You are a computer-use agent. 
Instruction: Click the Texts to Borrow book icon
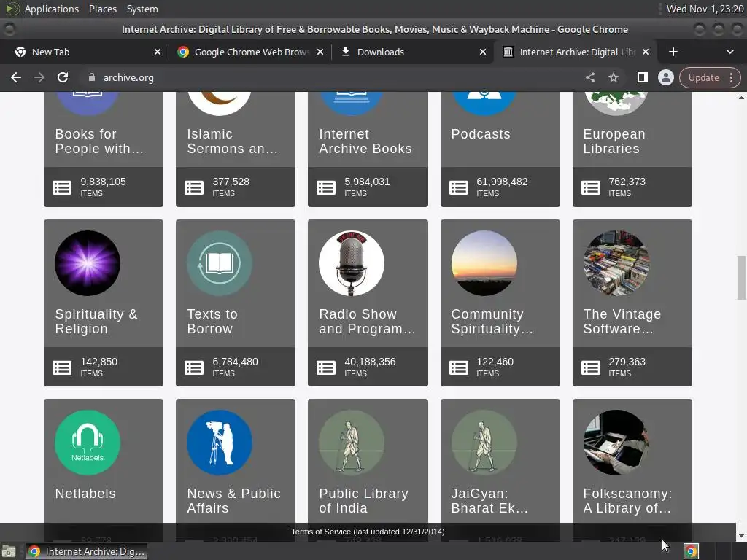click(220, 263)
